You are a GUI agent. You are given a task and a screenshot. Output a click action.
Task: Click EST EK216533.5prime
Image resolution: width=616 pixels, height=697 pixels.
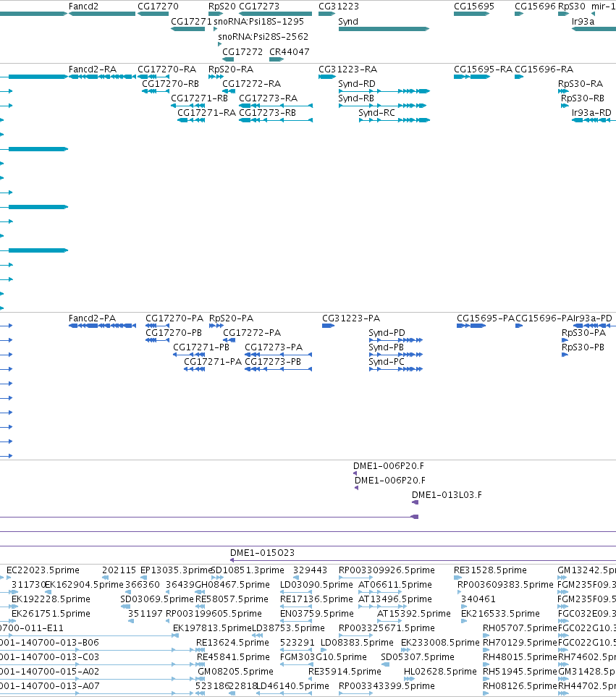500,614
